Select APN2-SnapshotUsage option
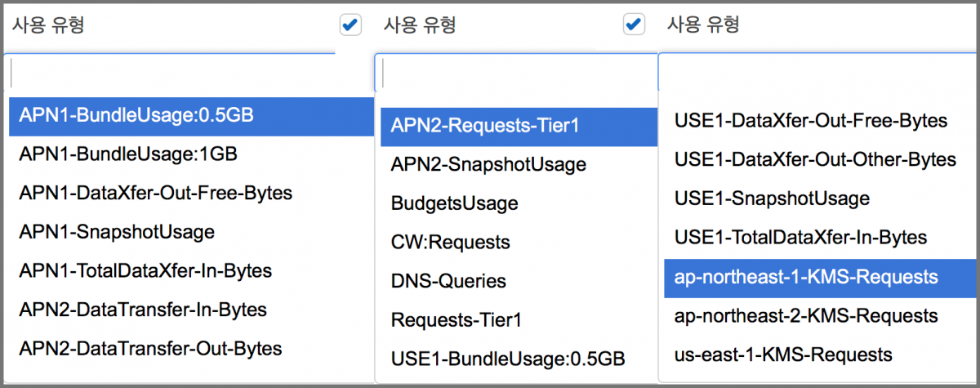980x388 pixels. click(x=488, y=164)
